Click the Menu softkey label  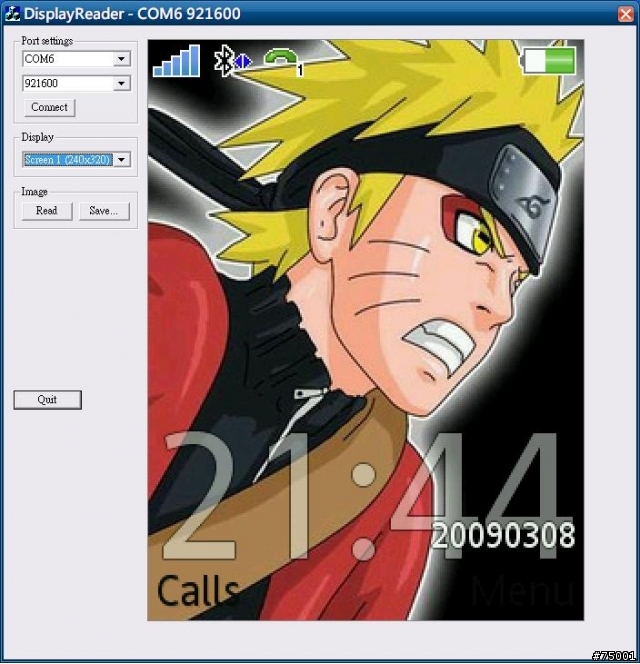(522, 590)
